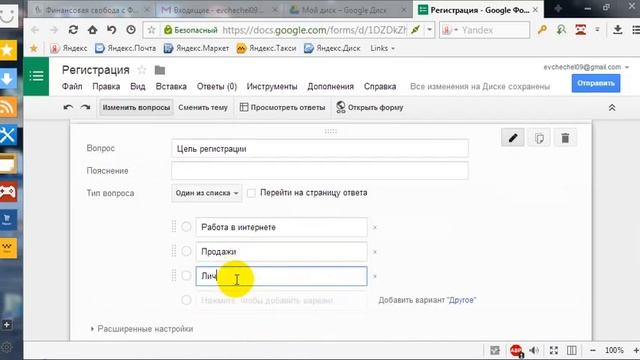Click add-option field below Лич
640x360 pixels.
281,300
